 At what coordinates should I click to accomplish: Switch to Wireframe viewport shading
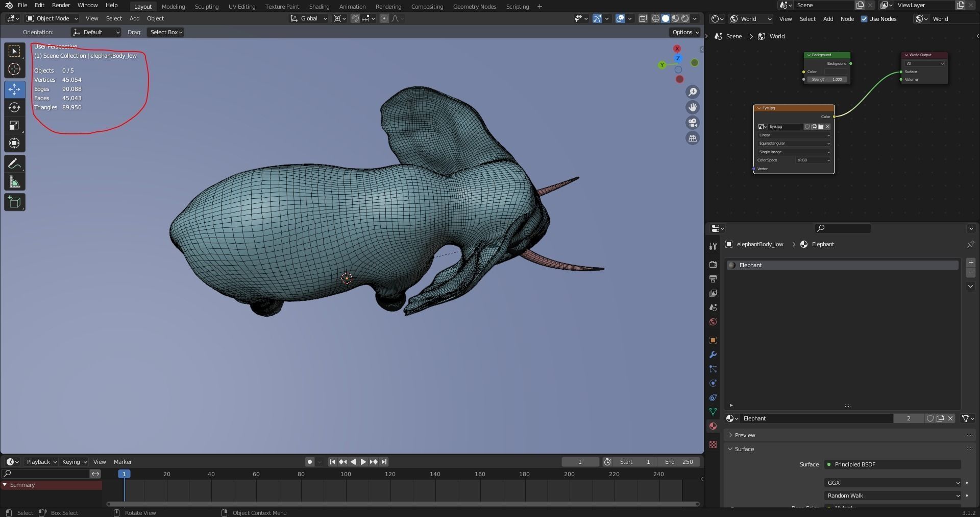tap(656, 18)
